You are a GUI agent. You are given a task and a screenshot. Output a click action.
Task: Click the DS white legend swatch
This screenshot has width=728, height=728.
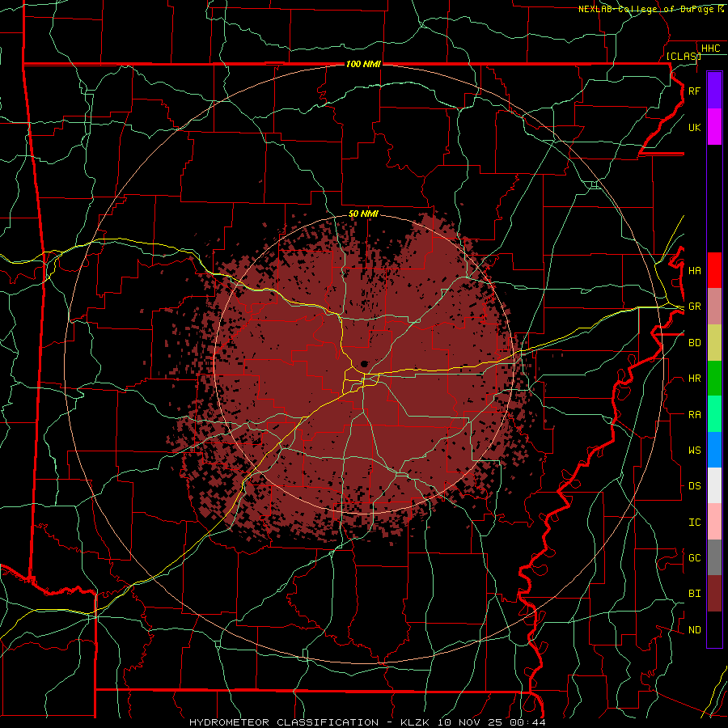(x=714, y=485)
